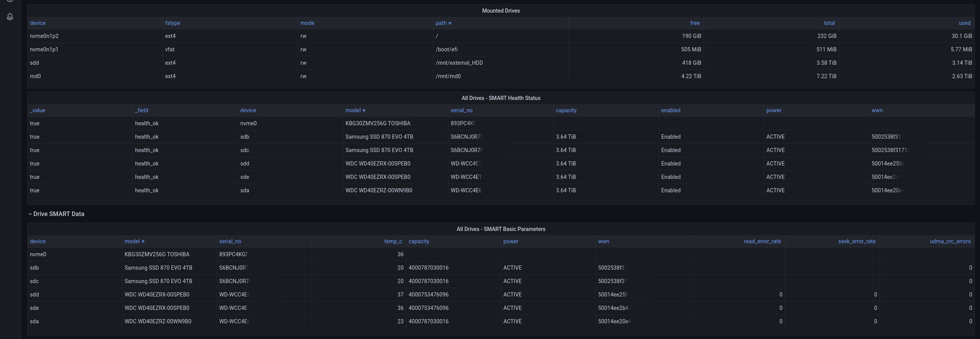The height and width of the screenshot is (339, 980).
Task: Sort Mounted Drives by fstype column
Action: tap(173, 23)
